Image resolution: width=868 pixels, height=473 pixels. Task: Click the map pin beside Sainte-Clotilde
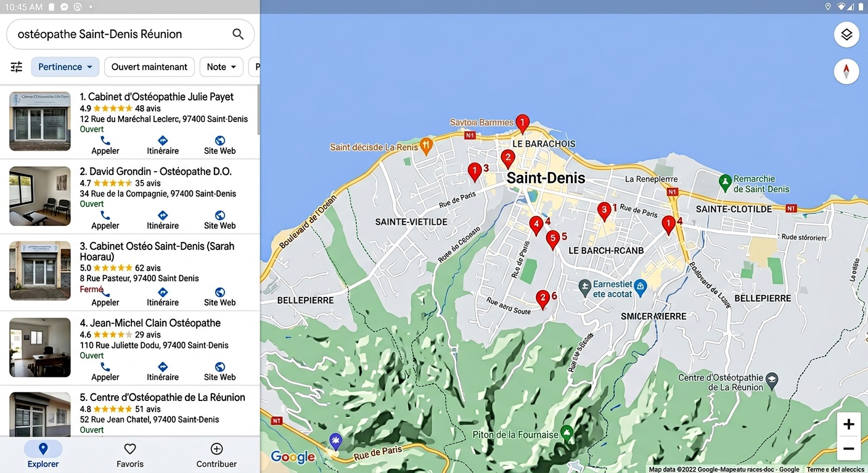tap(668, 225)
